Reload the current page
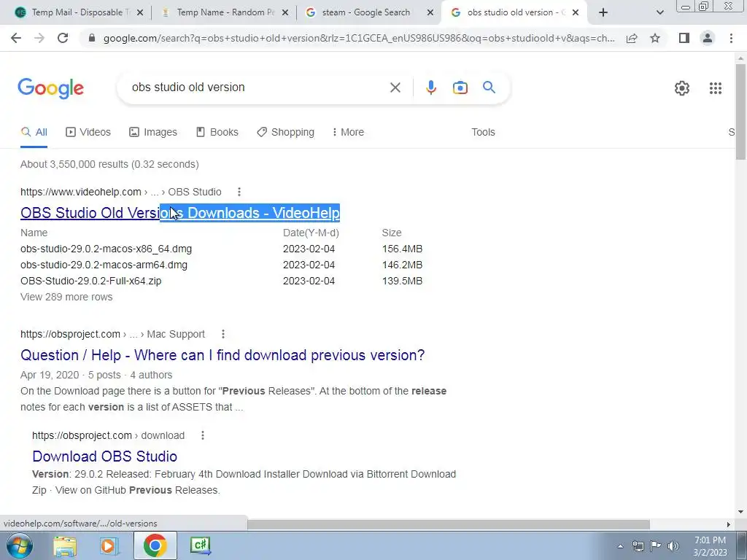The height and width of the screenshot is (560, 747). click(x=63, y=38)
